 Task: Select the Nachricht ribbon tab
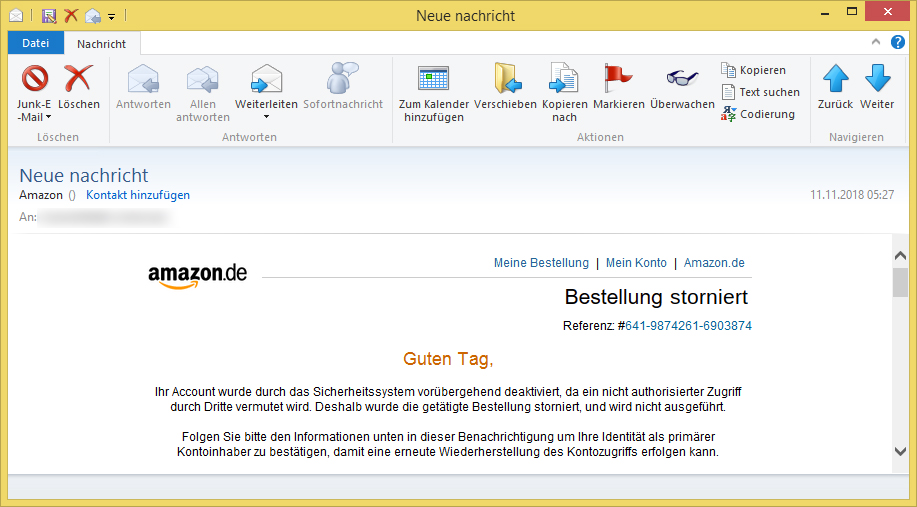tap(101, 43)
